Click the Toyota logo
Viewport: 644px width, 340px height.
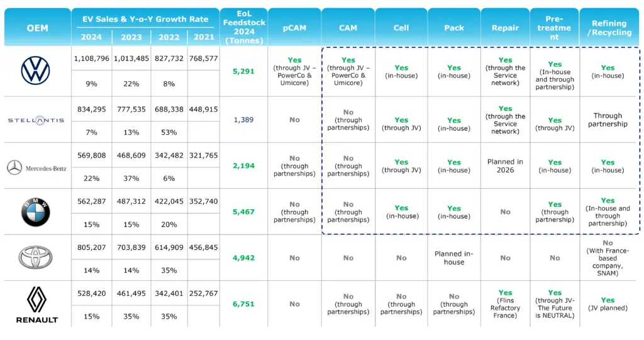point(36,258)
